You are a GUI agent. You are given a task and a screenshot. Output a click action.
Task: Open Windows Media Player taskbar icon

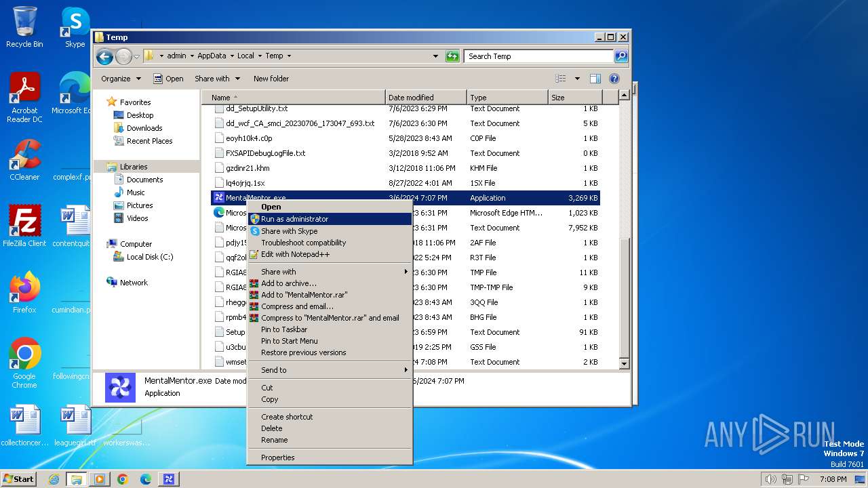click(x=100, y=479)
